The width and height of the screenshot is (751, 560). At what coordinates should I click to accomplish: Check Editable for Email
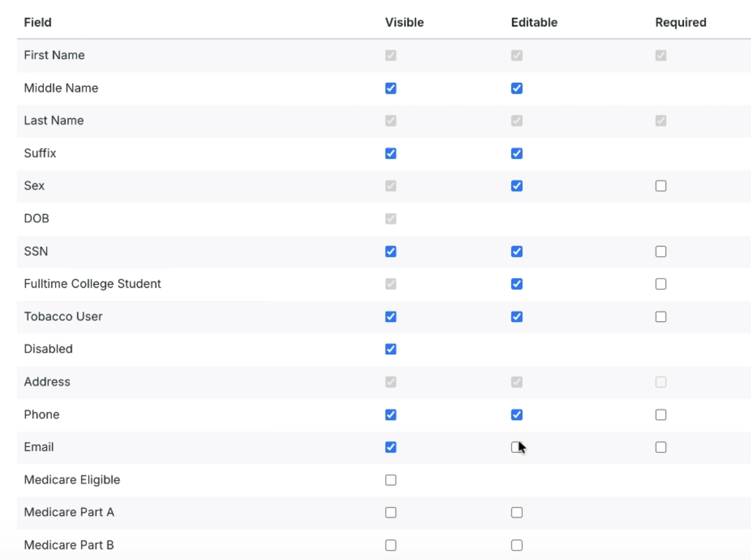517,447
